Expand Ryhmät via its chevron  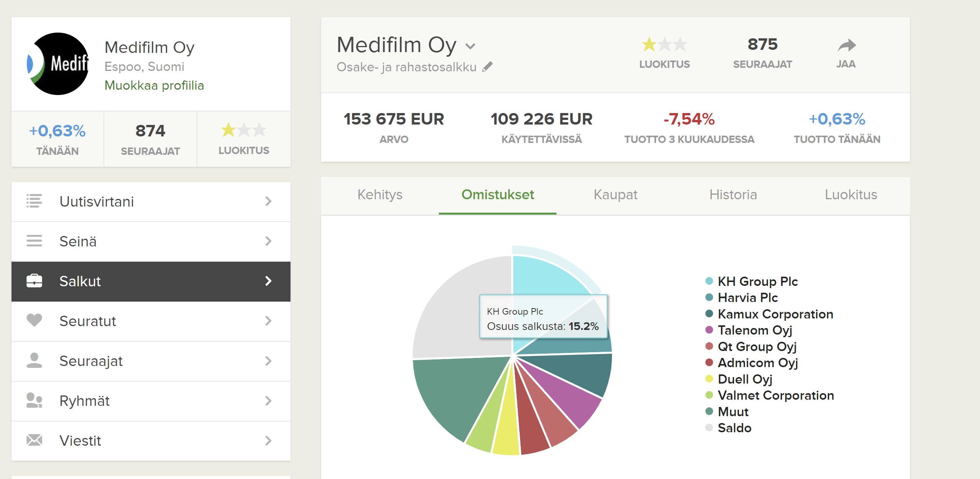(x=268, y=401)
